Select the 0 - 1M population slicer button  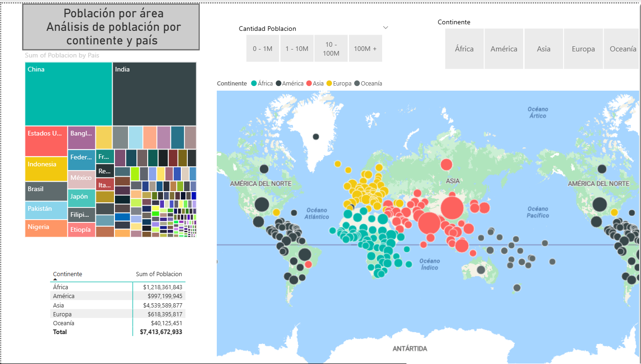pos(263,49)
